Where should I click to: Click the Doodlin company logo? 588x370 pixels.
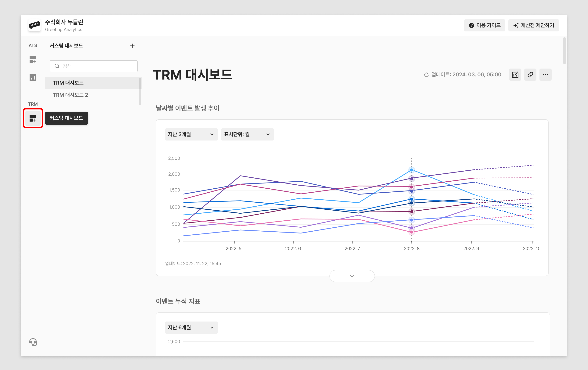coord(34,25)
